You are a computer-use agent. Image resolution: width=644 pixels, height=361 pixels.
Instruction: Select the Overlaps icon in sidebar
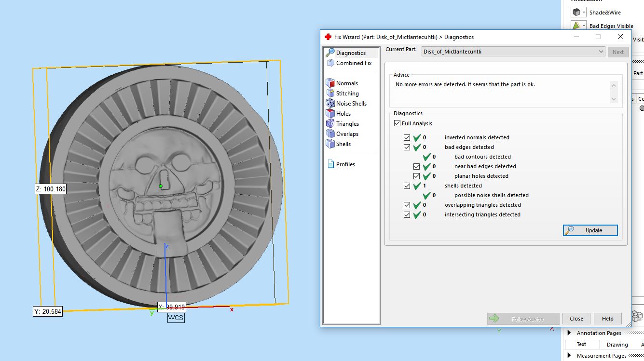(x=330, y=134)
